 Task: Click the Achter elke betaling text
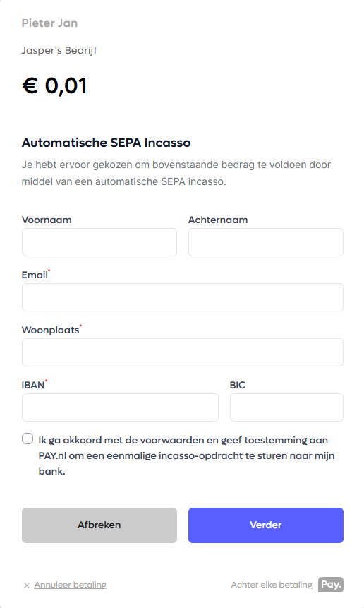[272, 585]
